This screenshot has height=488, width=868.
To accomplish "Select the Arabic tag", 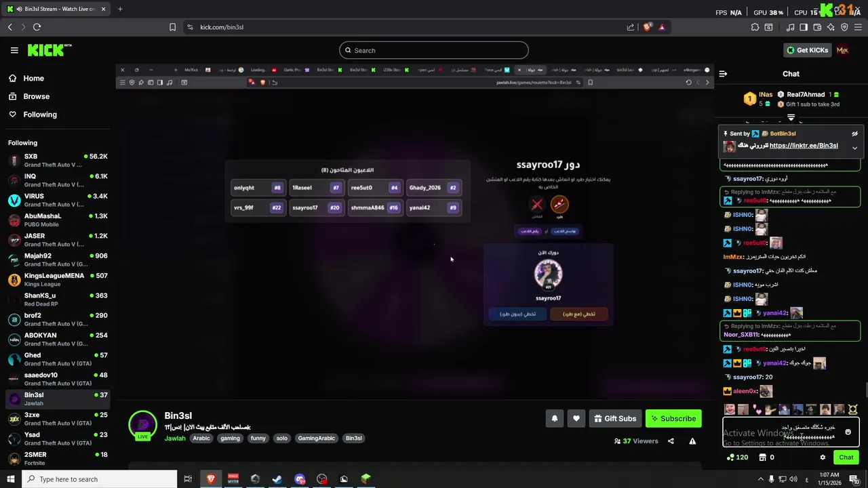I will tap(201, 439).
